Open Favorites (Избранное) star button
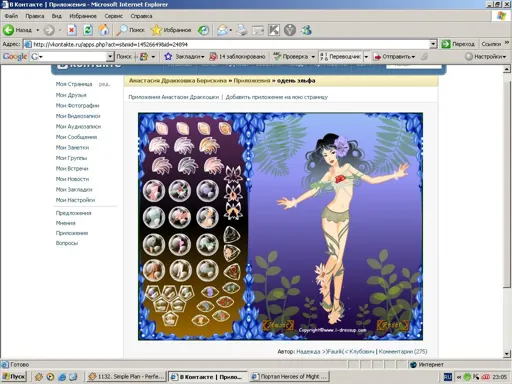The image size is (512, 384). [171, 30]
